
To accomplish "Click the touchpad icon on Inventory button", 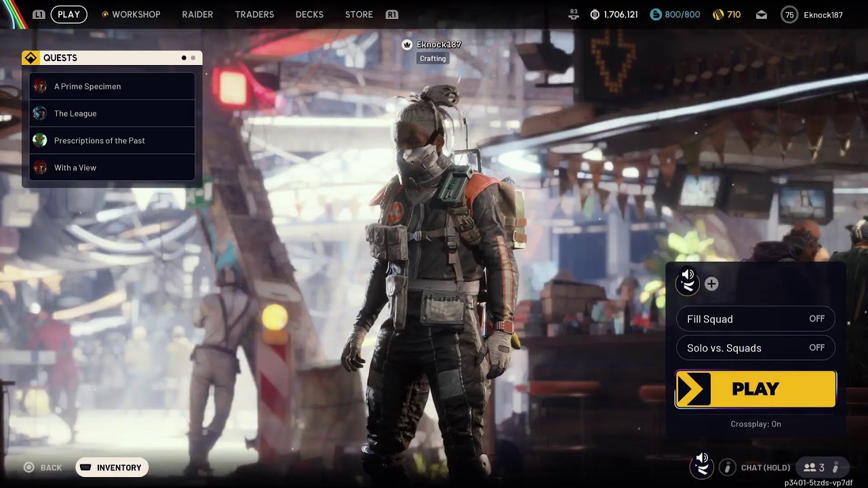I will (x=86, y=468).
